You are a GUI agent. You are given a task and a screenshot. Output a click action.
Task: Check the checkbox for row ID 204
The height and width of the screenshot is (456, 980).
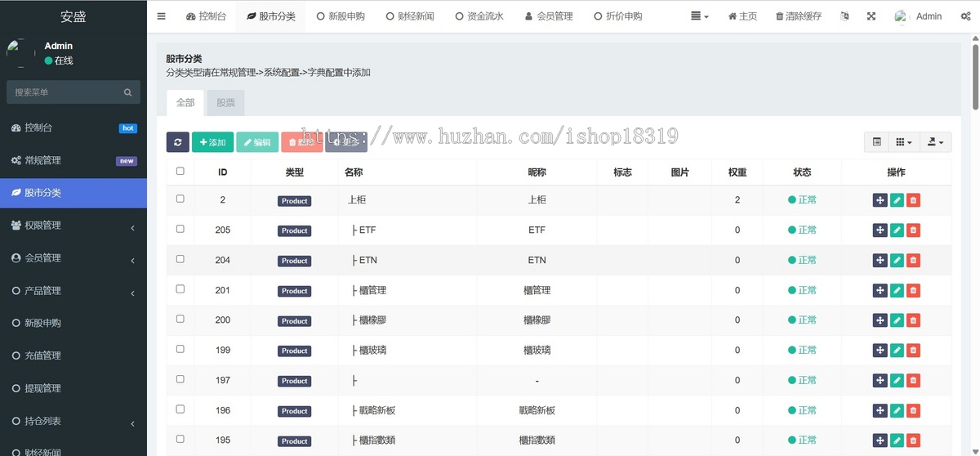[180, 259]
